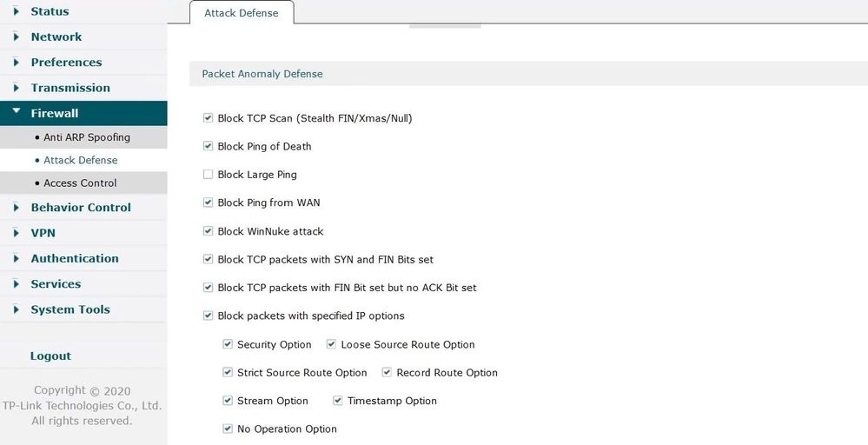Image resolution: width=868 pixels, height=445 pixels.
Task: Expand the Network section arrow
Action: pos(17,37)
